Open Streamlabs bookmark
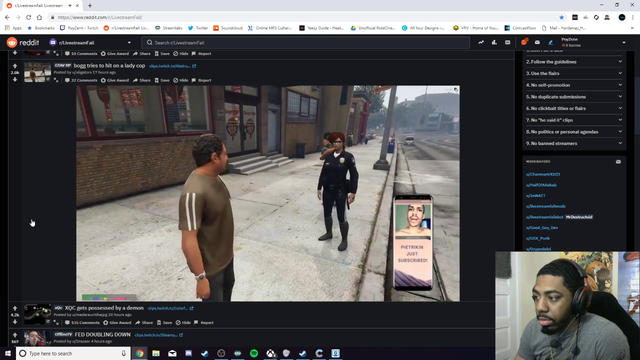The height and width of the screenshot is (360, 640). (x=169, y=28)
